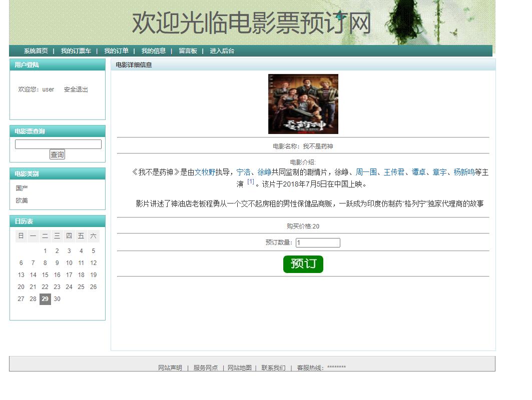Screen dimensions: 532x400
Task: Click the 预订数量 quantity input field
Action: (x=318, y=242)
